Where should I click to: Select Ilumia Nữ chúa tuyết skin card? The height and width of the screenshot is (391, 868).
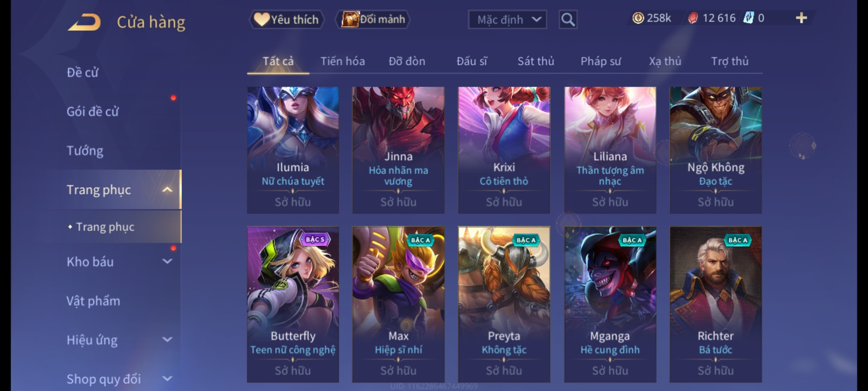pyautogui.click(x=293, y=150)
